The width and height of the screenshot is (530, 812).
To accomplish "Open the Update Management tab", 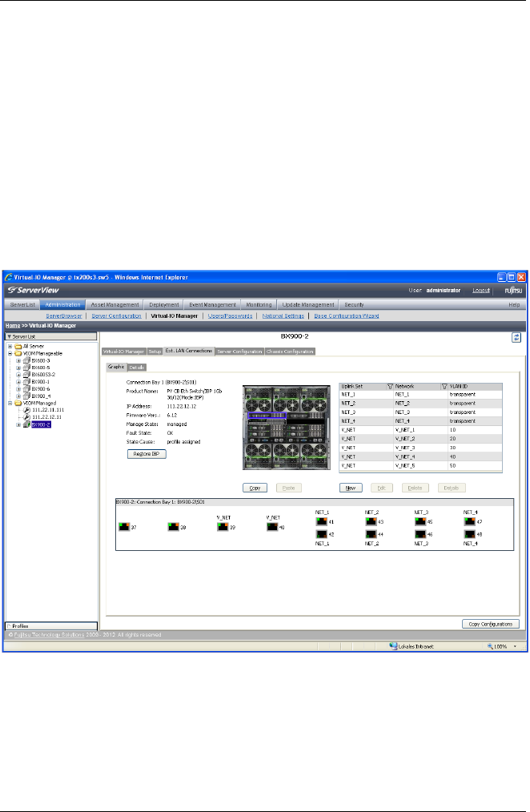I will 308,305.
